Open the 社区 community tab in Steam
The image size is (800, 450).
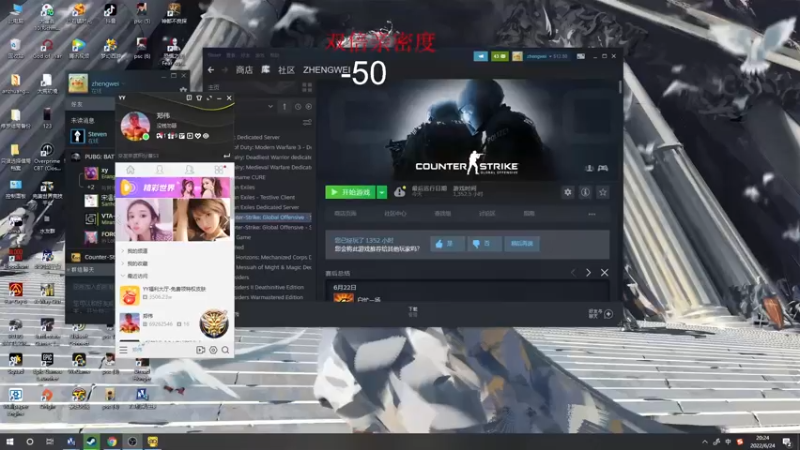point(286,70)
